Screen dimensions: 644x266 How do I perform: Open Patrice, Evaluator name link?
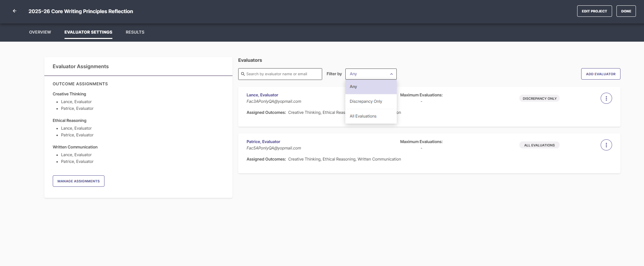pos(263,142)
